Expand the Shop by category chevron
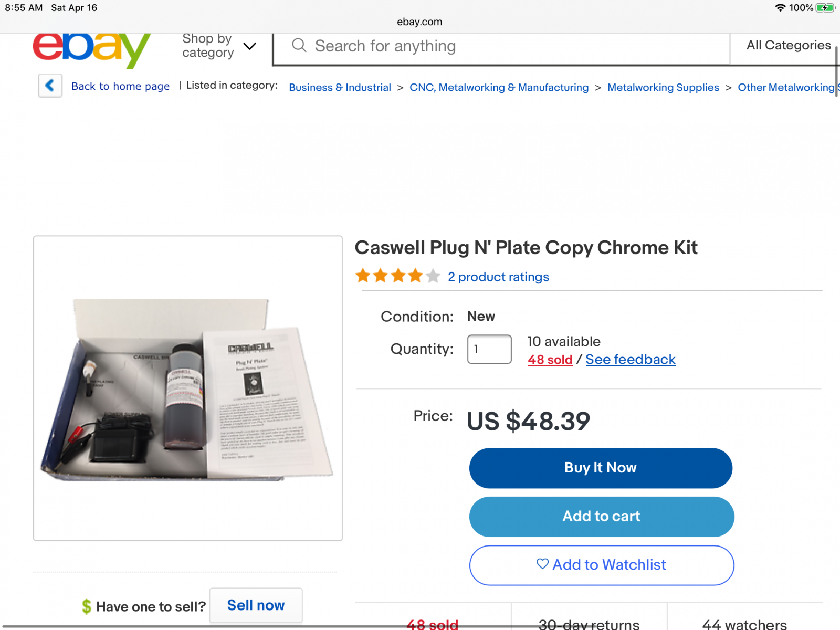840x630 pixels. (250, 46)
